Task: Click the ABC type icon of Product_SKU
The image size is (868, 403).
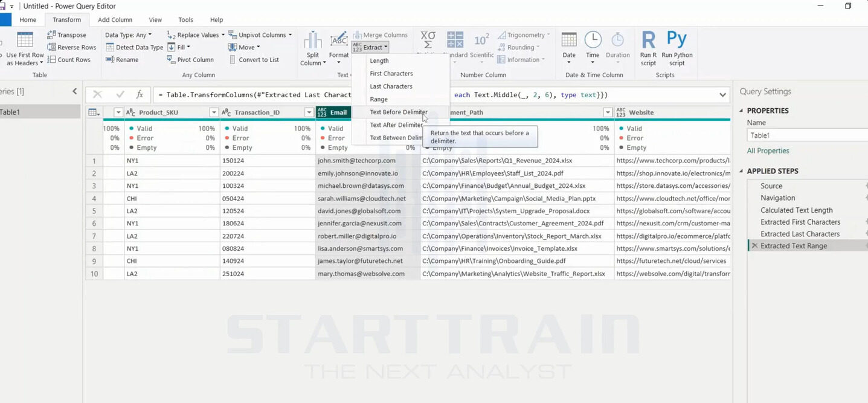Action: click(130, 112)
